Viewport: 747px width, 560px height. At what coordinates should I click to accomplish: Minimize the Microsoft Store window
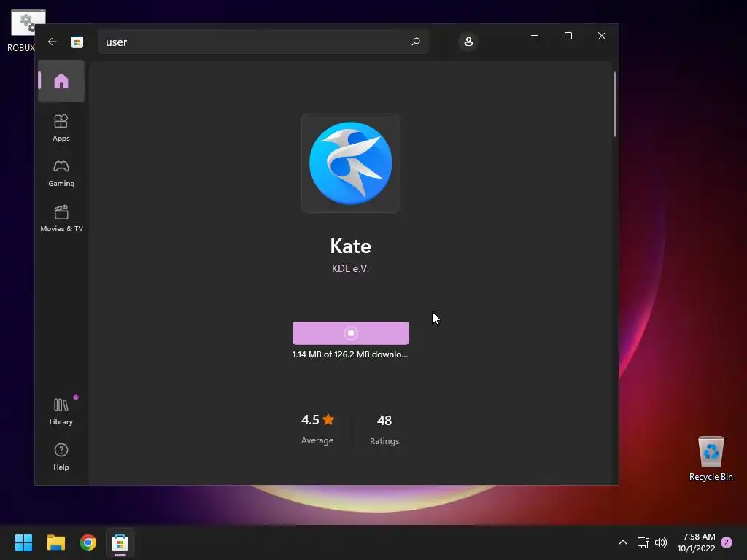pos(535,36)
